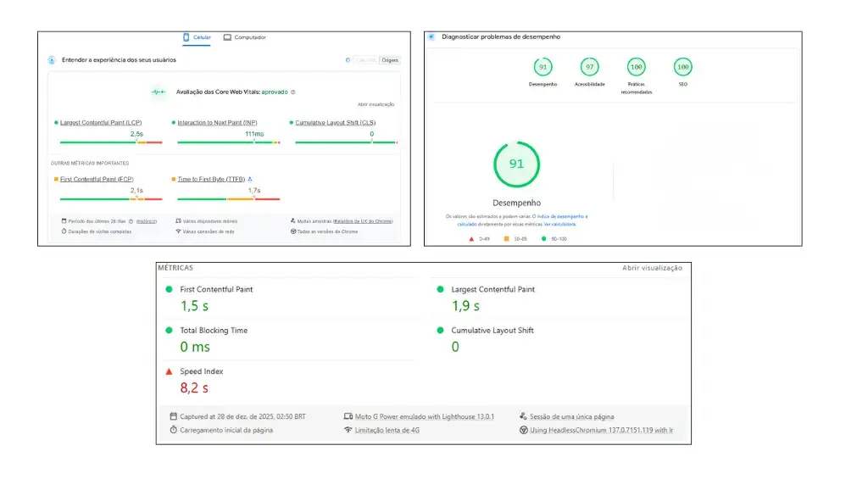
Task: Click the device icon beside Moto G Power
Action: pyautogui.click(x=348, y=416)
